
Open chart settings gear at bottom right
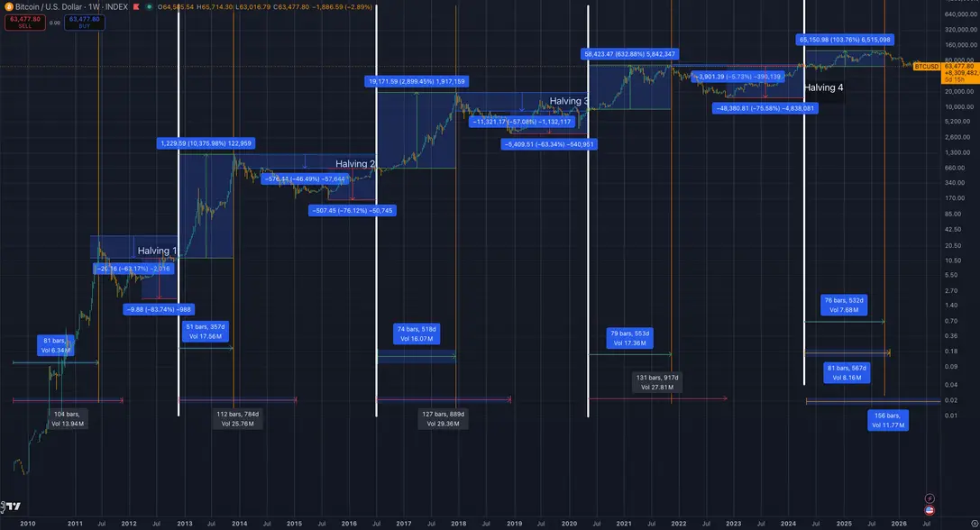(974, 524)
